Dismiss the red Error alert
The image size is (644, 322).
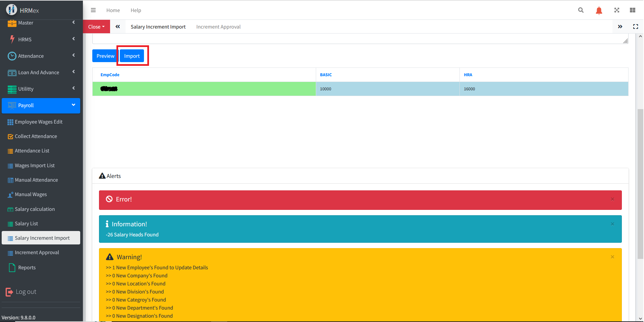[x=612, y=199]
